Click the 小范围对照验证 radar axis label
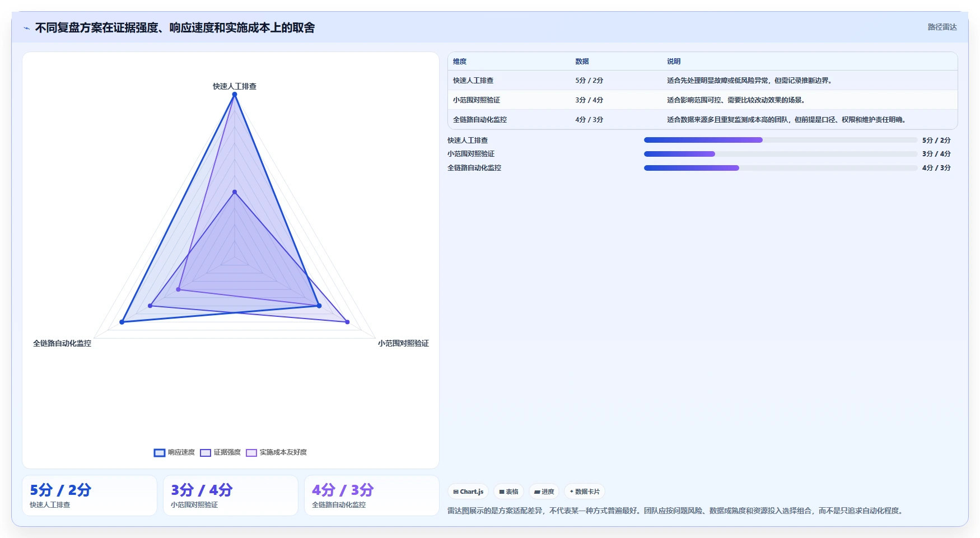980x538 pixels. click(403, 343)
